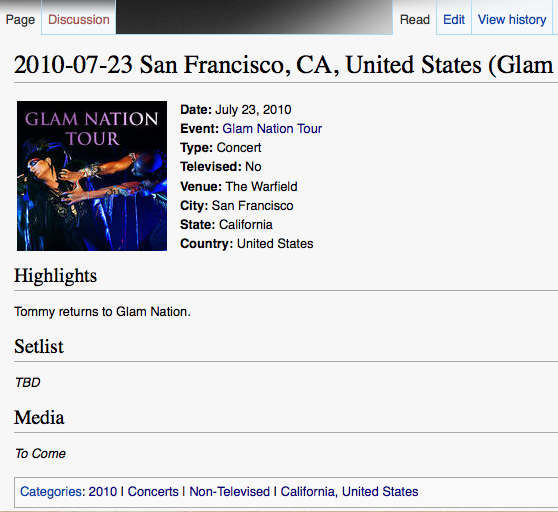
Task: Follow the Glam Nation Tour event link
Action: click(272, 128)
